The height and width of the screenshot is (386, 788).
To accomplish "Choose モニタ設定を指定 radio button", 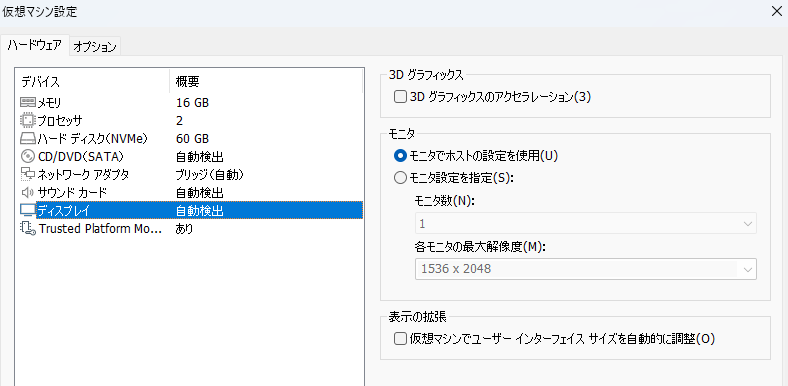I will point(400,177).
